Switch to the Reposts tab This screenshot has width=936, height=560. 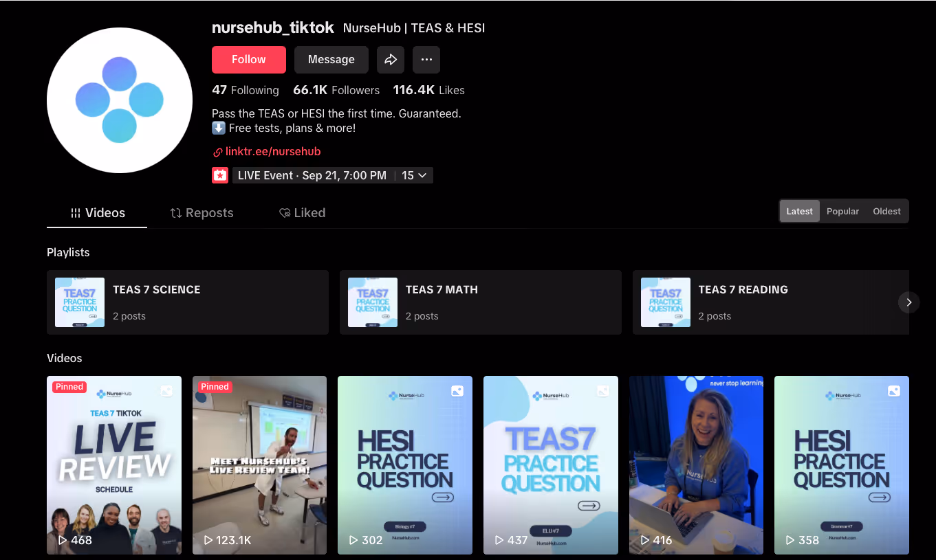click(202, 213)
